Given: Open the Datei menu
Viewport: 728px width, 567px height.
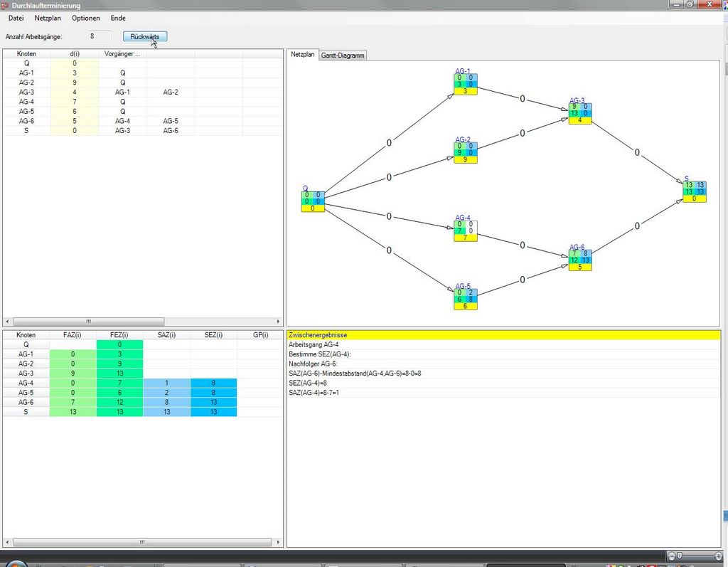Looking at the screenshot, I should (16, 18).
